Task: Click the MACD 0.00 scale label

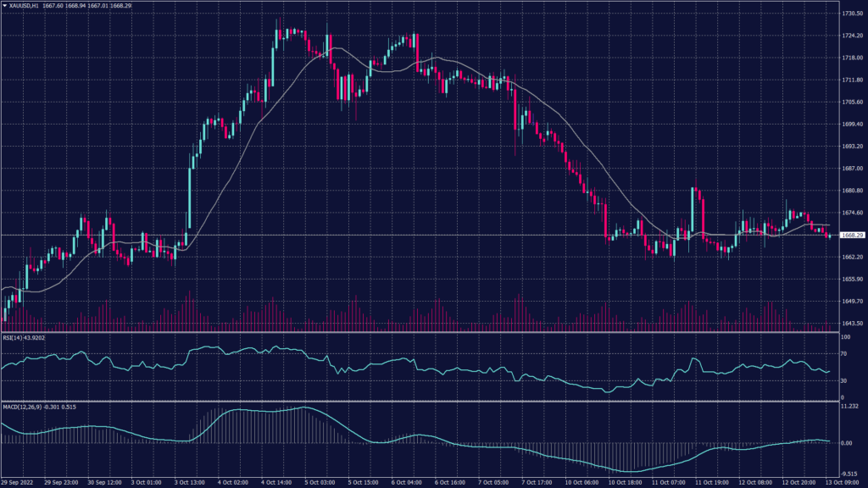Action: click(x=848, y=442)
